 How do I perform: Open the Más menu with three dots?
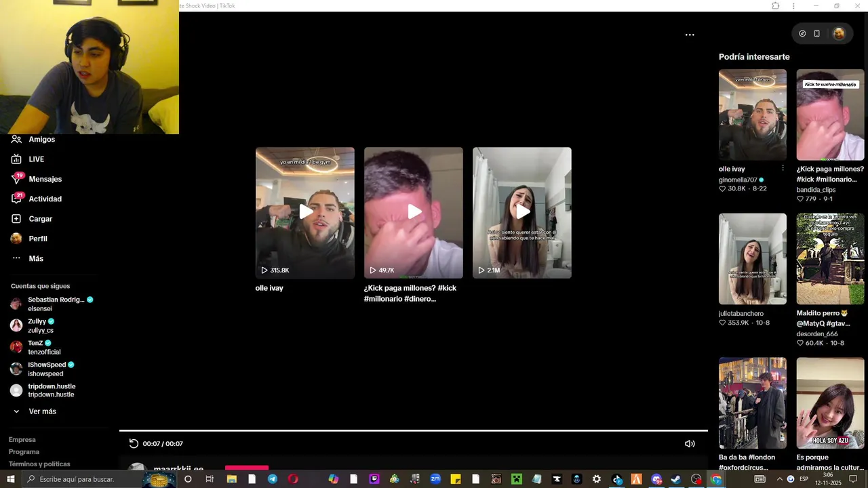tap(35, 259)
